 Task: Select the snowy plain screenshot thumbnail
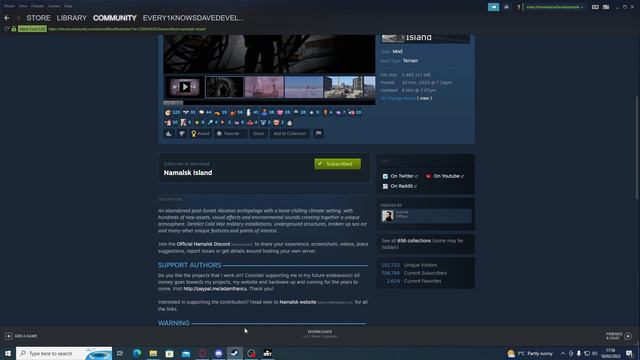pyautogui.click(x=304, y=87)
